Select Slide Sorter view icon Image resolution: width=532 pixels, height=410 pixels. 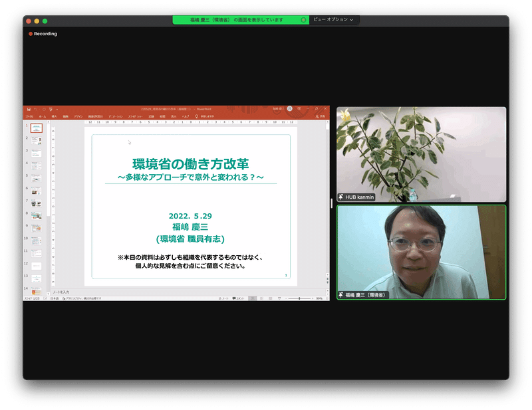pos(261,298)
